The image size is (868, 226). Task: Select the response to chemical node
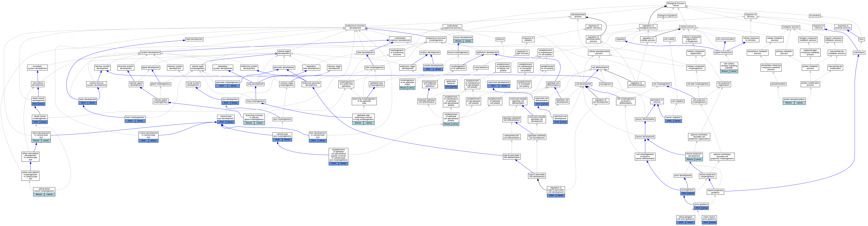(818, 27)
